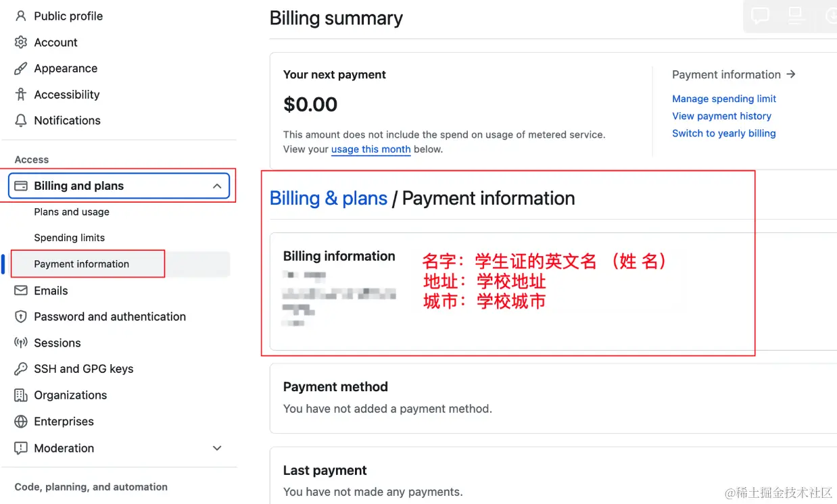Viewport: 837px width, 504px height.
Task: Click the SSH and GPG keys icon
Action: 21,369
